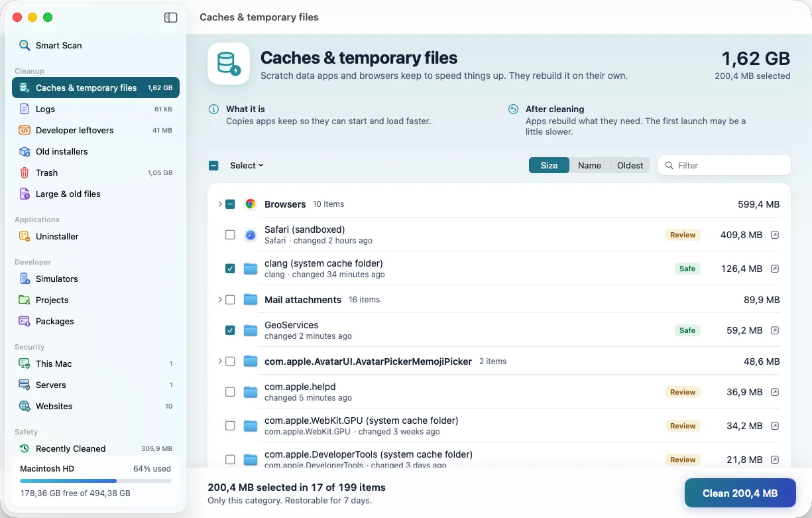812x518 pixels.
Task: Sort list by Oldest
Action: (x=630, y=165)
